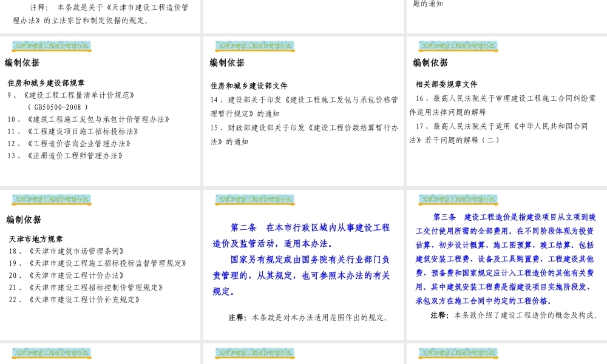Click the 天津市地方规章 subheading
This screenshot has width=607, height=364.
36,239
